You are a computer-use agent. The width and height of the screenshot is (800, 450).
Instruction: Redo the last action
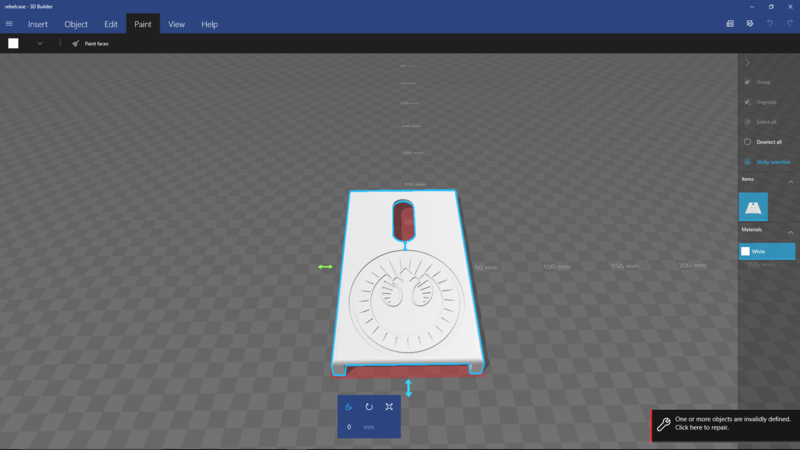point(790,23)
